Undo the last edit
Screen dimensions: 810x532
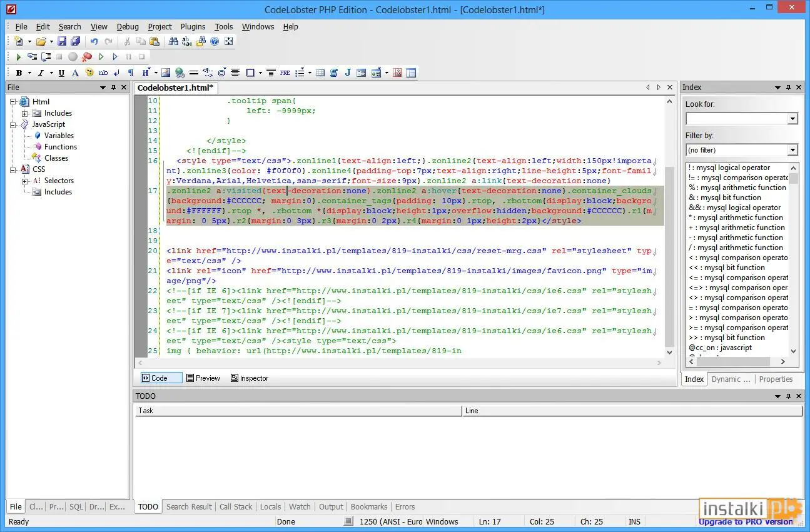click(94, 41)
